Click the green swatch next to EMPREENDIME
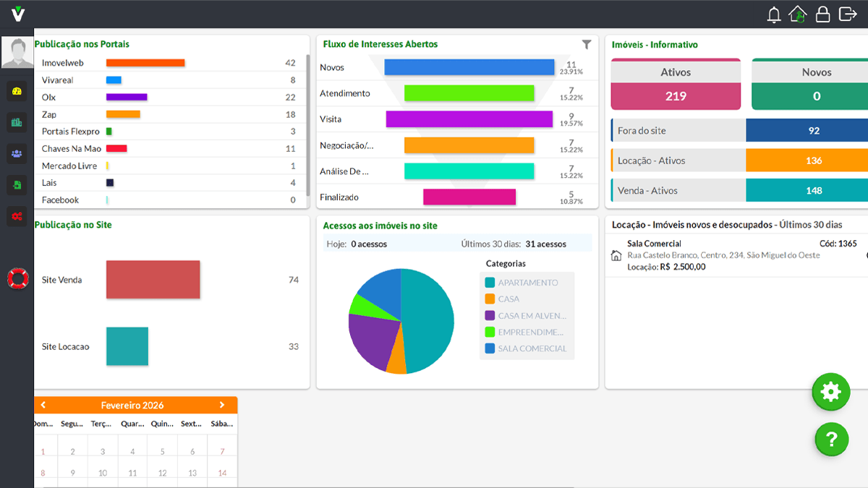 pos(490,332)
